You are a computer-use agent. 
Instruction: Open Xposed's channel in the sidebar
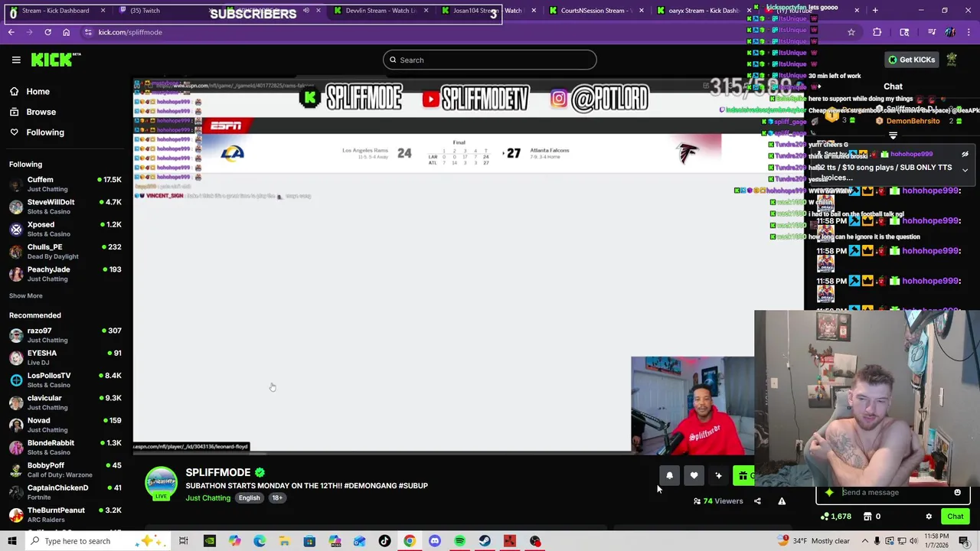pos(66,229)
